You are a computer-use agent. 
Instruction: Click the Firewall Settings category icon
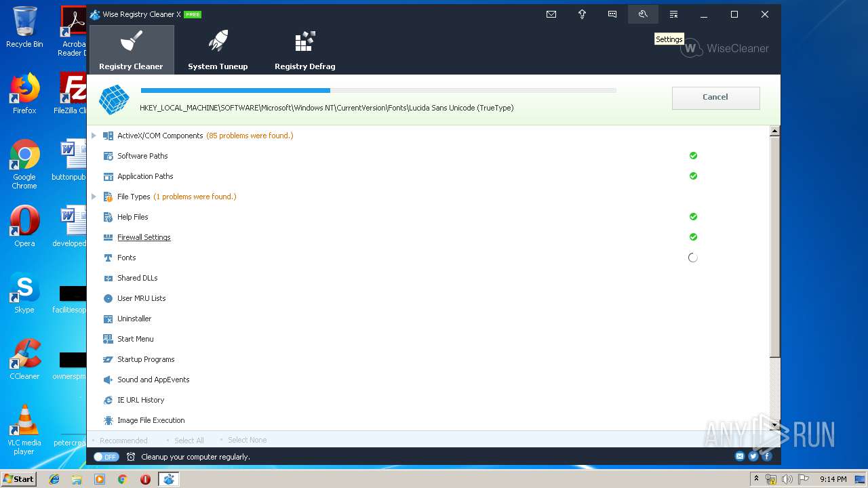point(108,237)
